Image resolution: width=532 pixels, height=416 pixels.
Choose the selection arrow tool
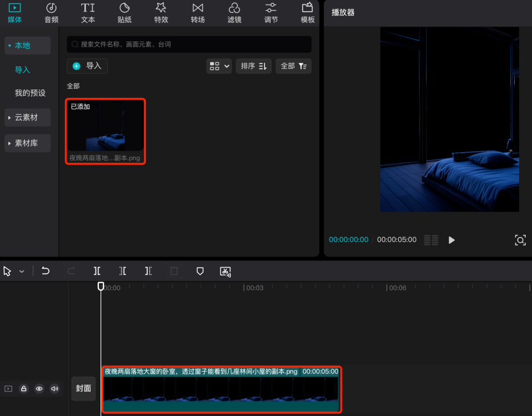tap(7, 271)
